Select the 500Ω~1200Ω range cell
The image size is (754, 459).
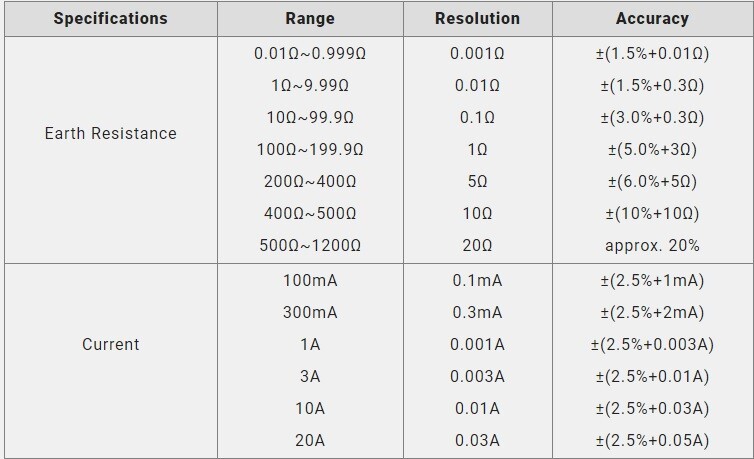pos(310,245)
